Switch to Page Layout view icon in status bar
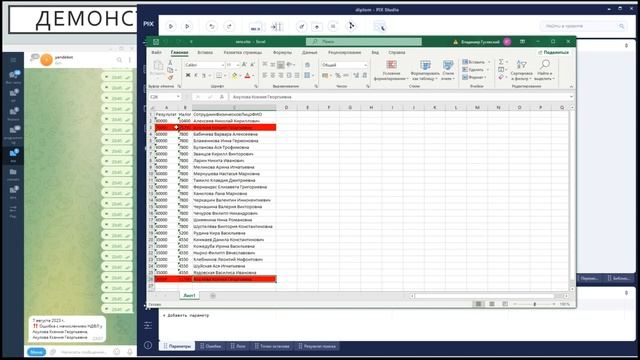The height and width of the screenshot is (360, 640). point(492,304)
